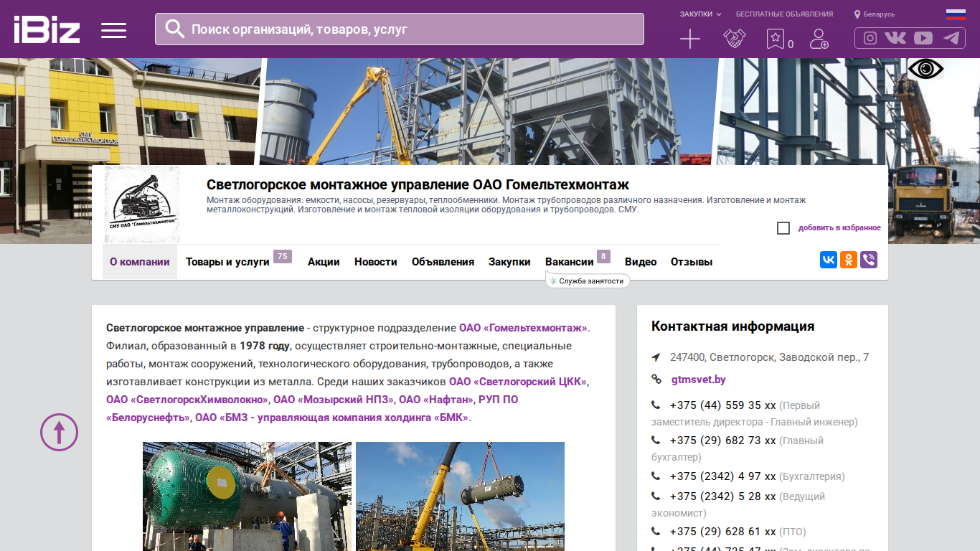
Task: Click the 'Контактная информация' heading
Action: pyautogui.click(x=732, y=326)
